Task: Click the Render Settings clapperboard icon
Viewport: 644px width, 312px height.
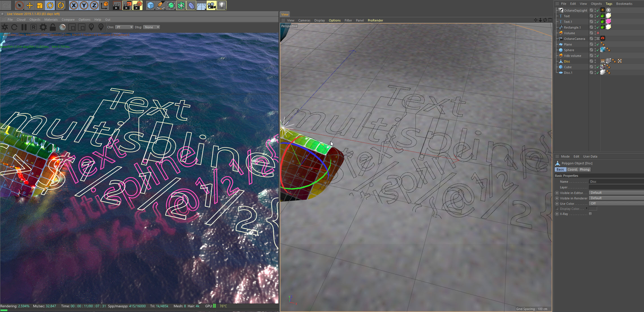Action: tap(137, 5)
